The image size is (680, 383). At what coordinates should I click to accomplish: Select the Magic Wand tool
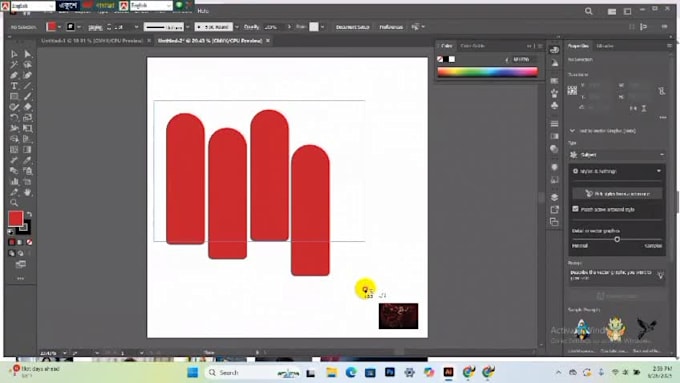pos(14,65)
